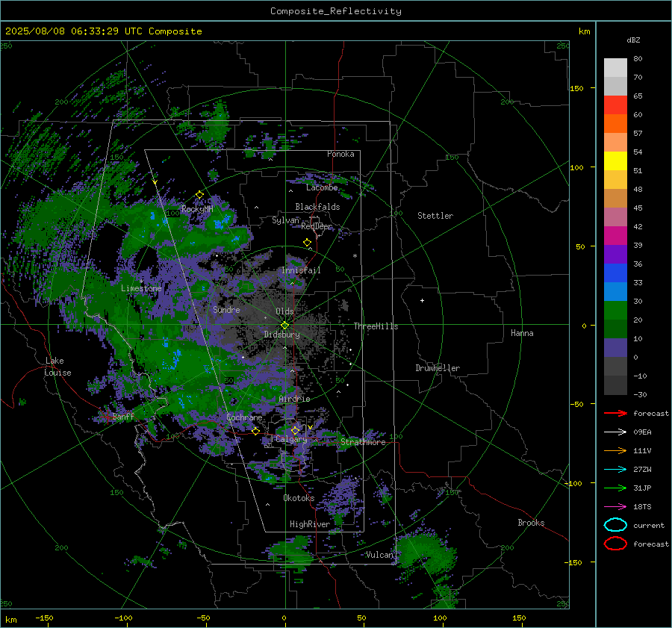Click the yellow diamond marker below RedDeer

click(x=308, y=243)
